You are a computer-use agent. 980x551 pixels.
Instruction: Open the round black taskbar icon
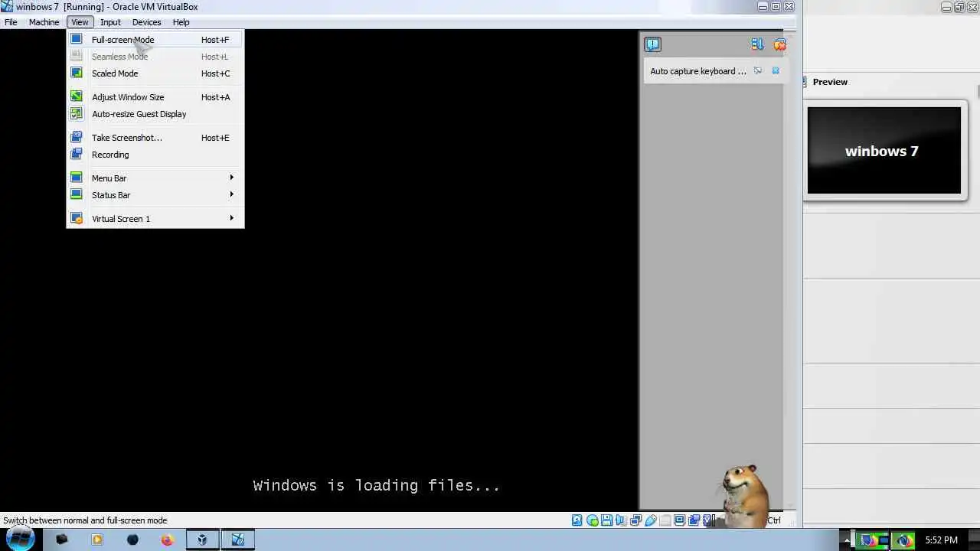click(132, 540)
